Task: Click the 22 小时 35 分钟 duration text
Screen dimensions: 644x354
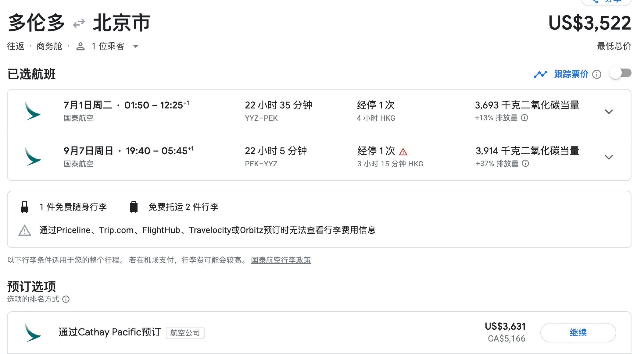Action: 278,105
